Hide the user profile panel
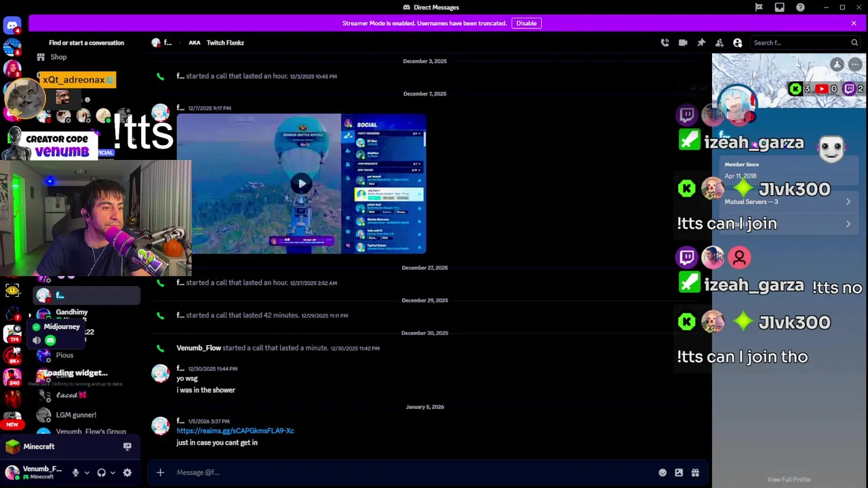 [738, 43]
